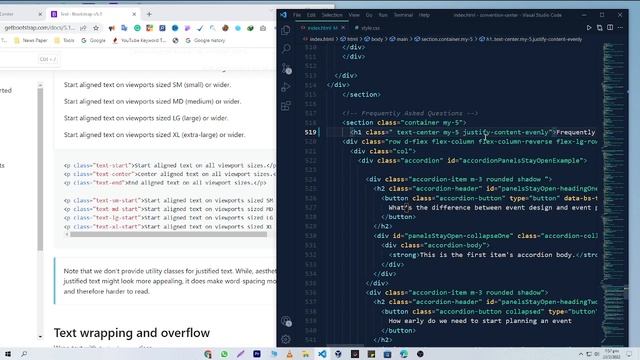Open Photoshop from the taskbar
640x360 pixels.
257,354
